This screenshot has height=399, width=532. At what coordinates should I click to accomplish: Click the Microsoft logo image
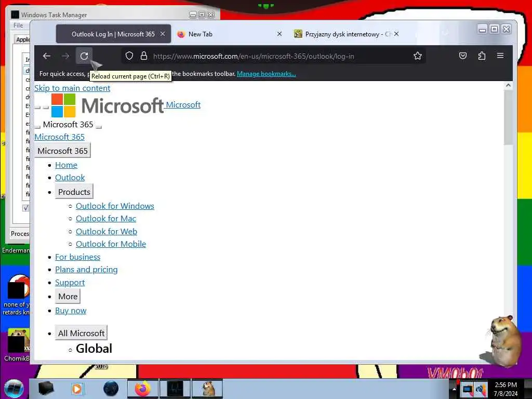coord(108,105)
